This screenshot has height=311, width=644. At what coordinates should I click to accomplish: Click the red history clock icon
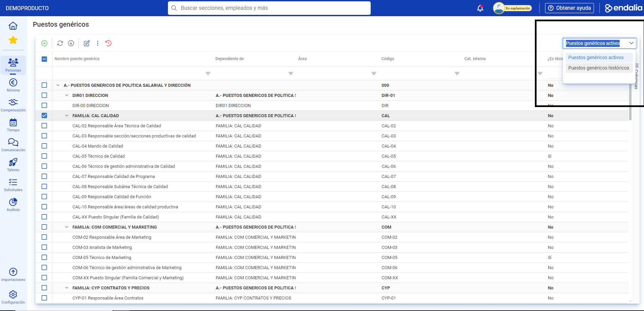pos(108,43)
